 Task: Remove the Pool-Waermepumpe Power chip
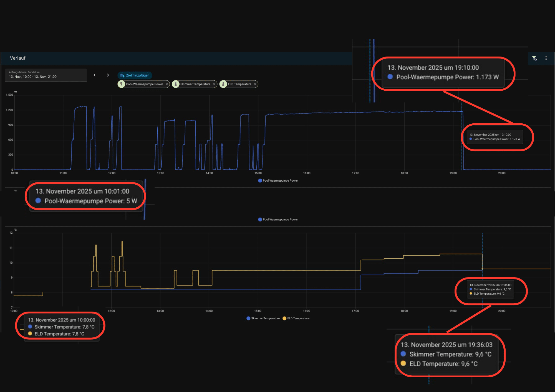[x=167, y=84]
